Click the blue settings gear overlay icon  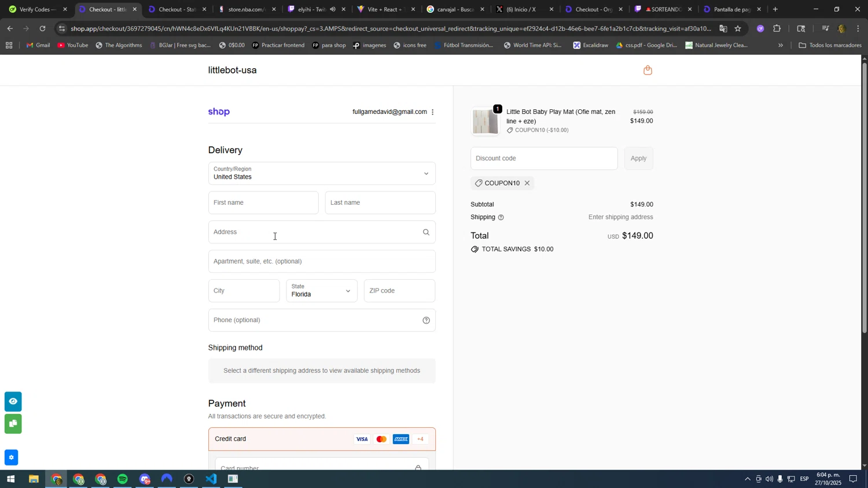click(11, 458)
